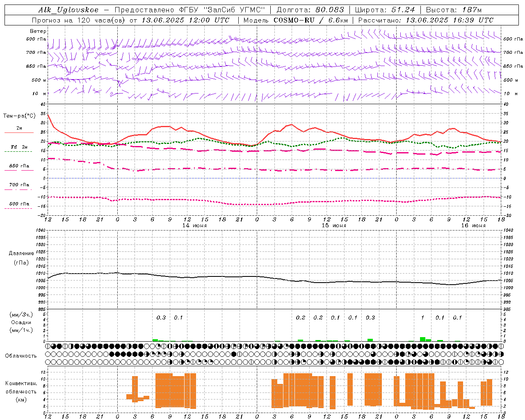The height and width of the screenshot is (420, 525).
Task: Click the 10 м wind level label on left
Action: click(x=39, y=94)
